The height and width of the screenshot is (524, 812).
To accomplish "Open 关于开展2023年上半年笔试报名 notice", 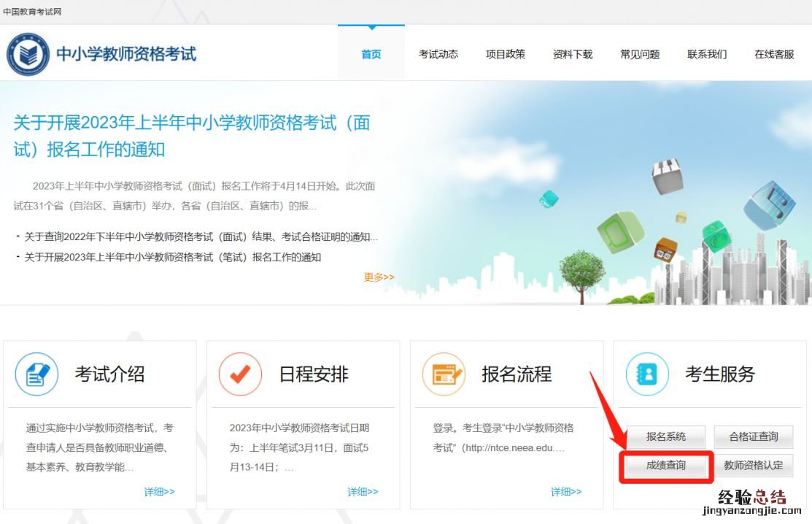I will coord(172,257).
